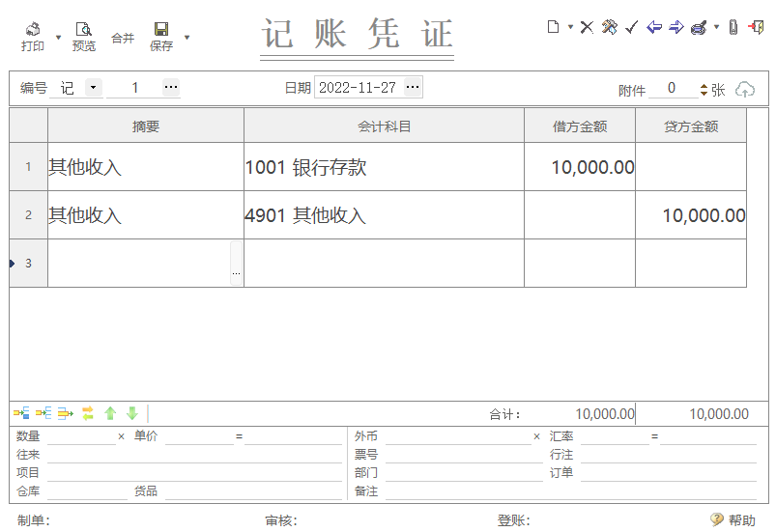Click ellipsis button in row 3 摘要 cell
The height and width of the screenshot is (532, 776).
point(236,263)
